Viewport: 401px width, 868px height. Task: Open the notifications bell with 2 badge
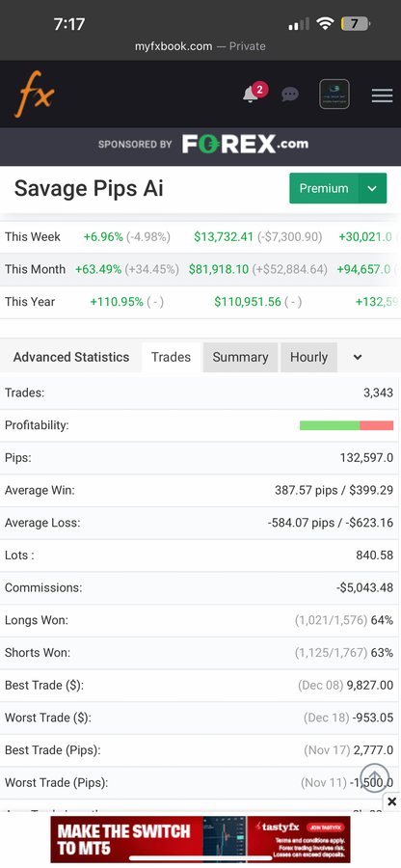click(x=254, y=93)
